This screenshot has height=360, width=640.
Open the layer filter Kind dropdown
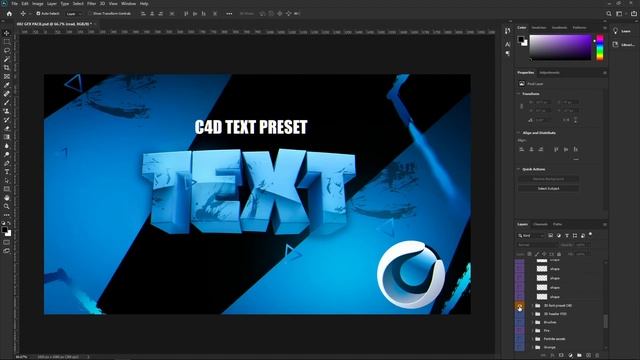(x=531, y=236)
